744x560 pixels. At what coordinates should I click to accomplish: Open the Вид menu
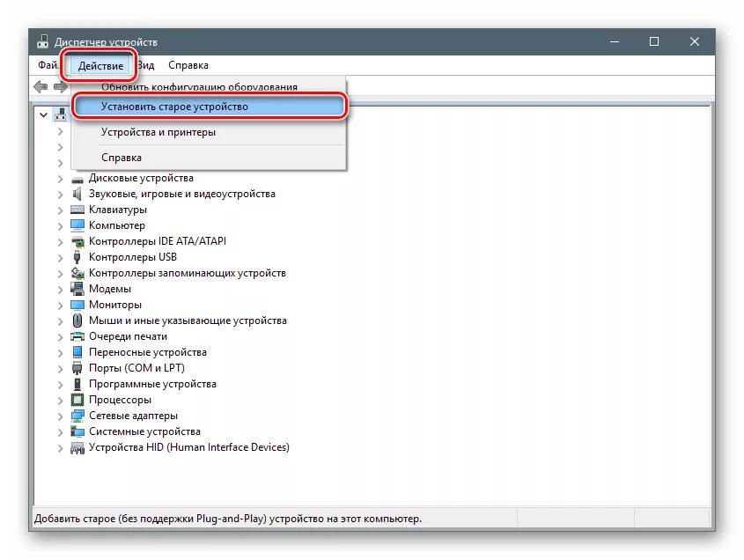147,65
